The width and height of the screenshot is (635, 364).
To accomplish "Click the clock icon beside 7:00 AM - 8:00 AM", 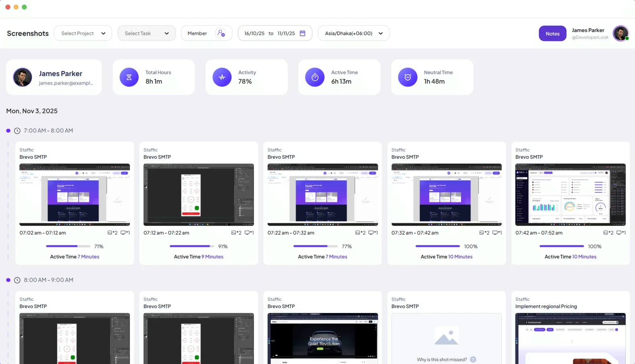I will click(x=17, y=131).
